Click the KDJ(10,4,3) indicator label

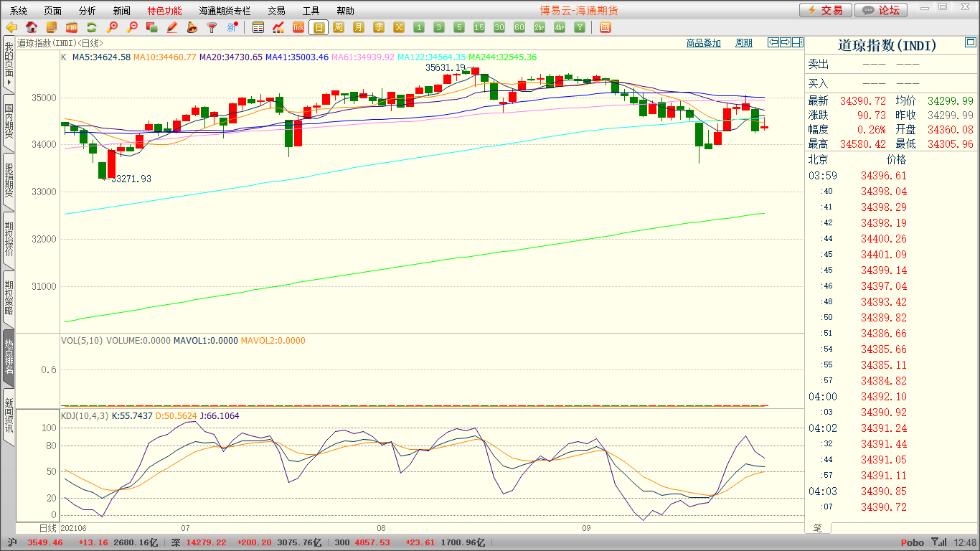coord(85,415)
